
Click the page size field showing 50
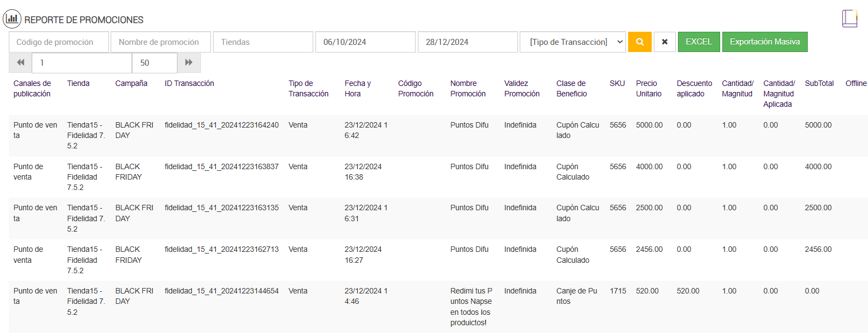[x=154, y=63]
